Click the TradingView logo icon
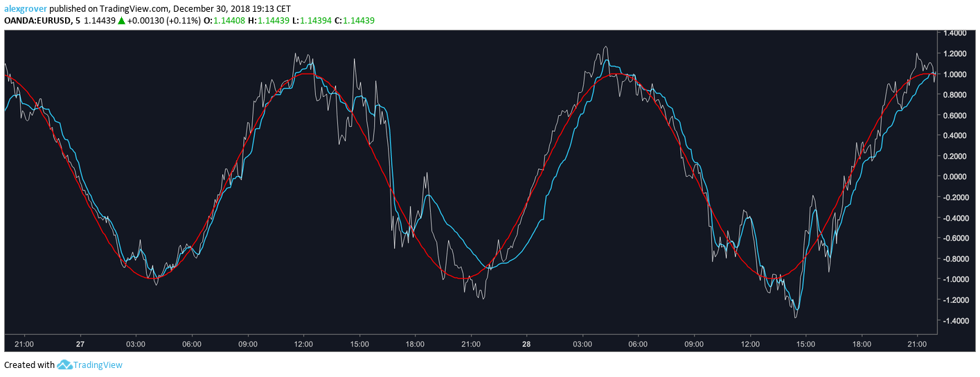 (64, 365)
